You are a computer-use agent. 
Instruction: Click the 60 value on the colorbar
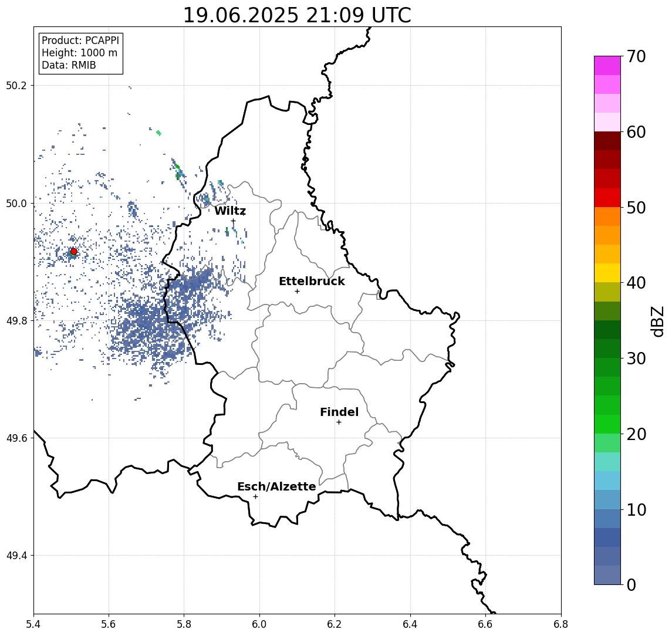pos(636,132)
